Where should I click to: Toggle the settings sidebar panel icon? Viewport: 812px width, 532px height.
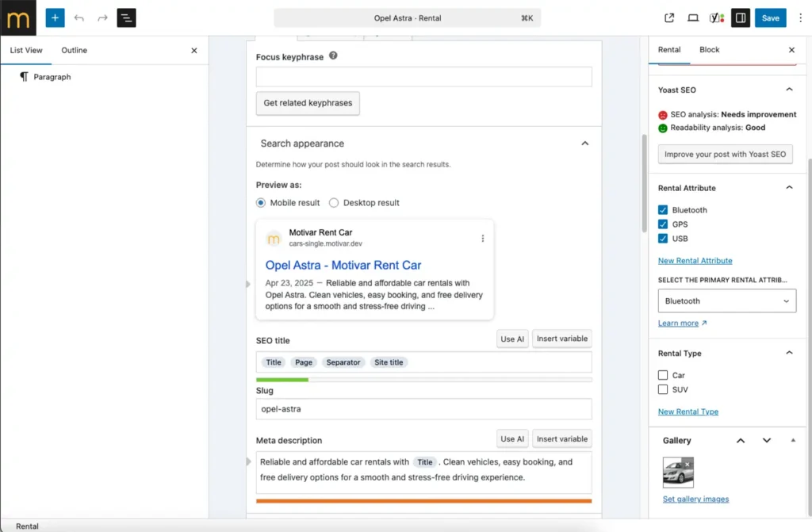(x=740, y=17)
